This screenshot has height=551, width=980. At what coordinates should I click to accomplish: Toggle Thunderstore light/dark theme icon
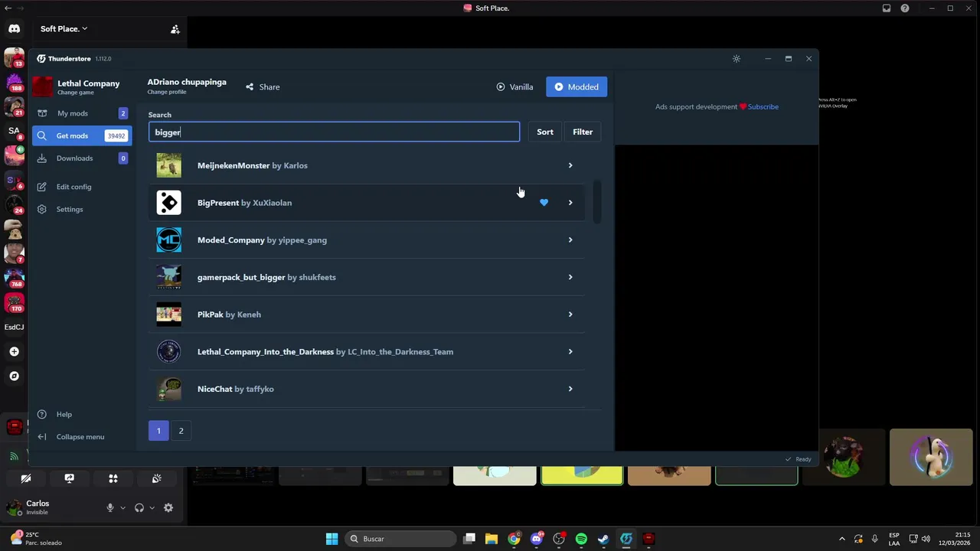[737, 59]
